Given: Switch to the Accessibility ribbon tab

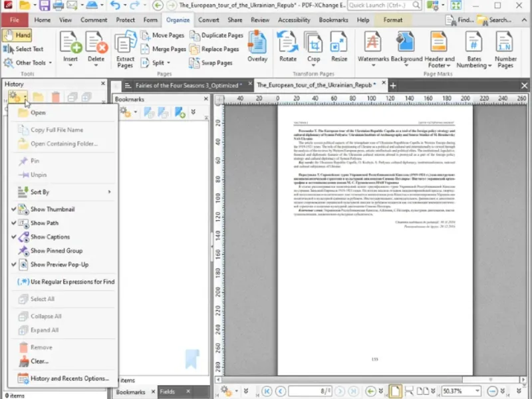Looking at the screenshot, I should (294, 20).
